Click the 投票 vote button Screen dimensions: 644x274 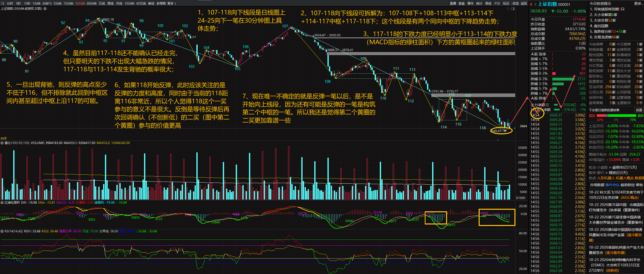[x=639, y=110]
